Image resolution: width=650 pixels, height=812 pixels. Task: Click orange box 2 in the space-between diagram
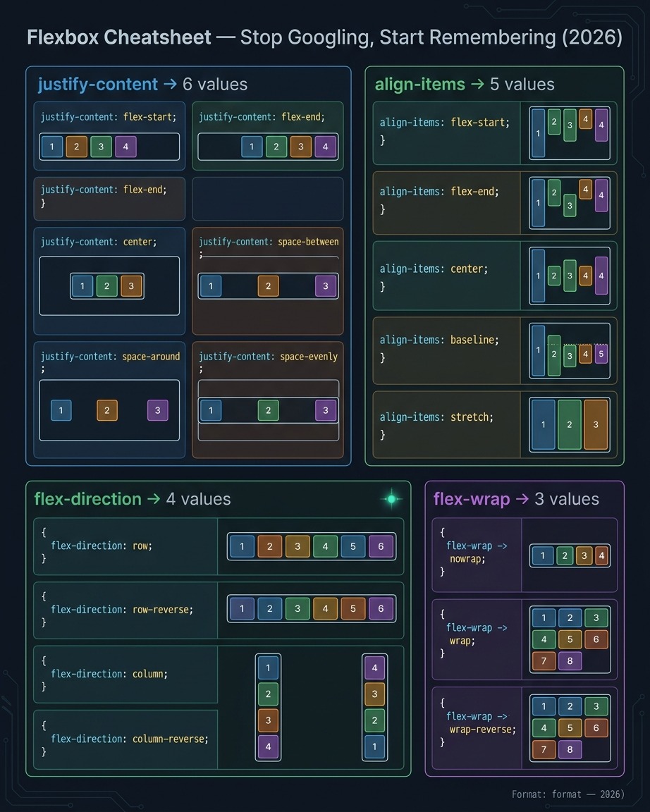tap(269, 286)
